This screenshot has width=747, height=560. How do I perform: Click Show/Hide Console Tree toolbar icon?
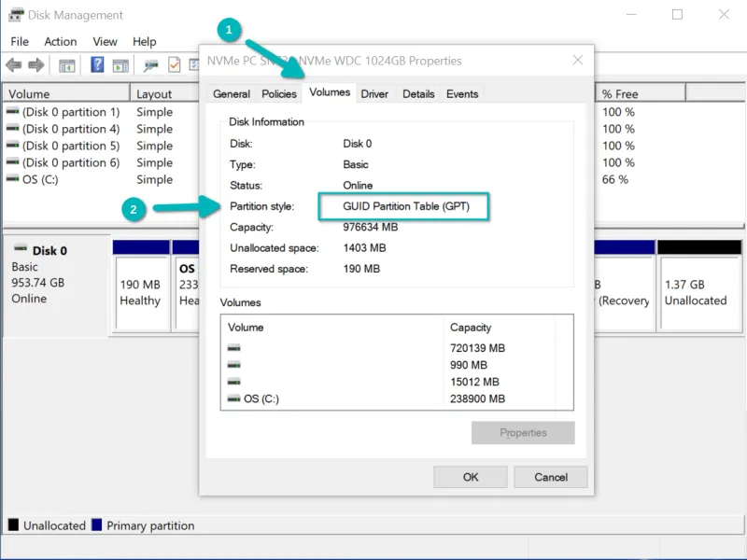[x=67, y=65]
